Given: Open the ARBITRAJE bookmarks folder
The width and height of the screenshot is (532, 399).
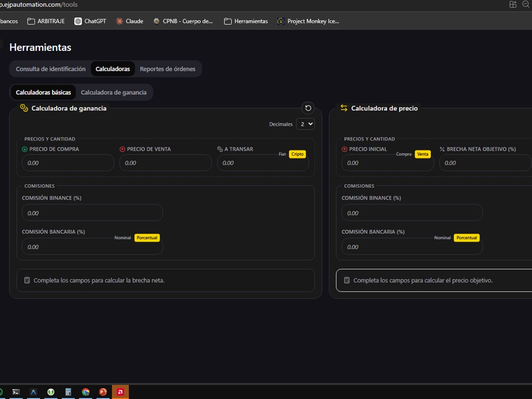Looking at the screenshot, I should tap(46, 21).
